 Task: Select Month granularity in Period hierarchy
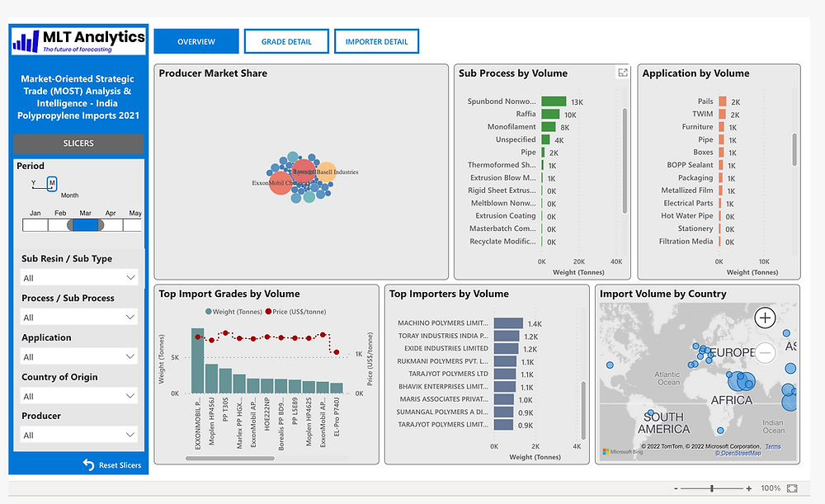point(51,183)
